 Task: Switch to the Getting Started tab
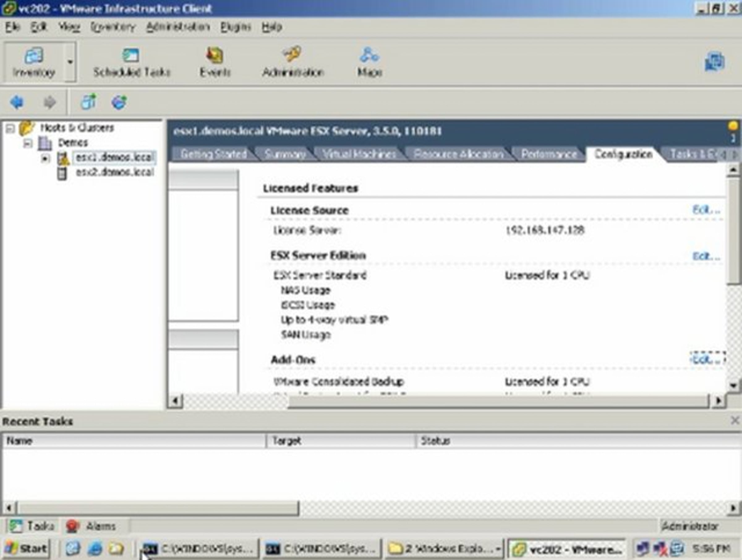[x=214, y=154]
